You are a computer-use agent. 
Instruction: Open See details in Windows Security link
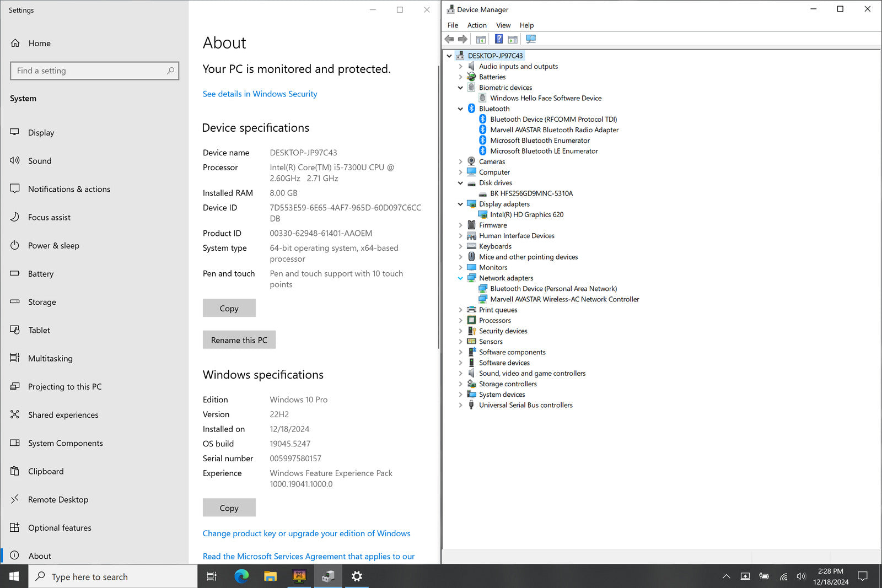(260, 94)
